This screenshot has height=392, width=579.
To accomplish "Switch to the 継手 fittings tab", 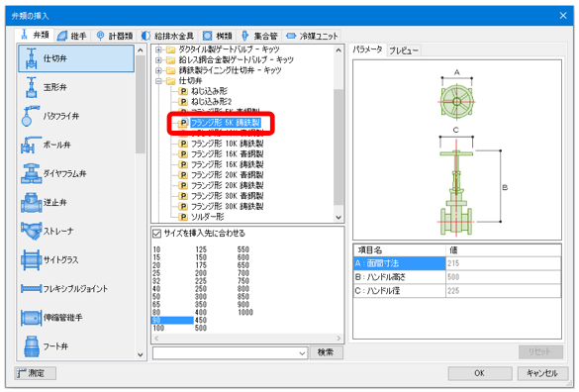I will tap(72, 36).
